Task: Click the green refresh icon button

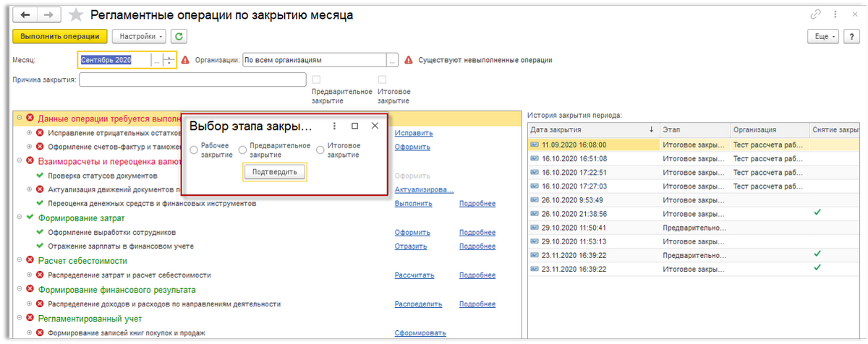Action: (179, 36)
